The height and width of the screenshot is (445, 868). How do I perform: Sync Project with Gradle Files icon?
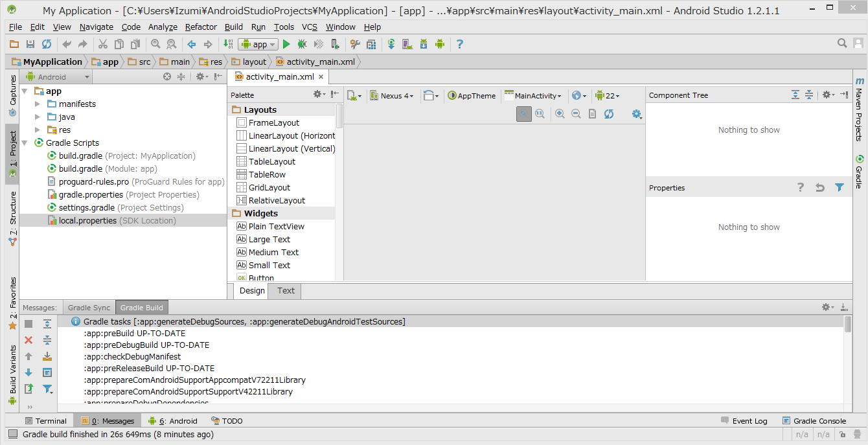(391, 44)
